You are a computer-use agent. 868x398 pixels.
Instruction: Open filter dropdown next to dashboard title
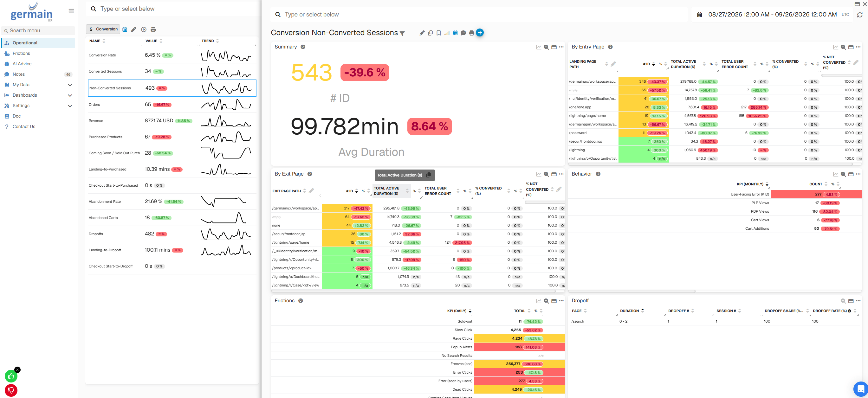tap(402, 33)
